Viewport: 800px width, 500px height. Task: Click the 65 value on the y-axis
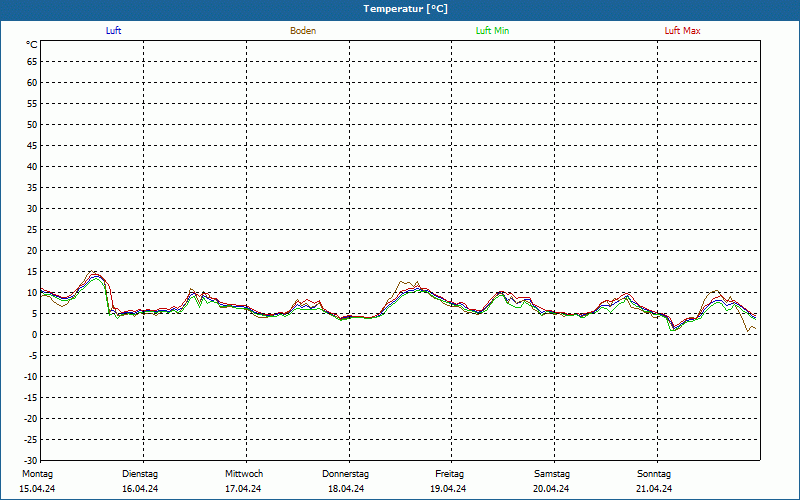(32, 62)
